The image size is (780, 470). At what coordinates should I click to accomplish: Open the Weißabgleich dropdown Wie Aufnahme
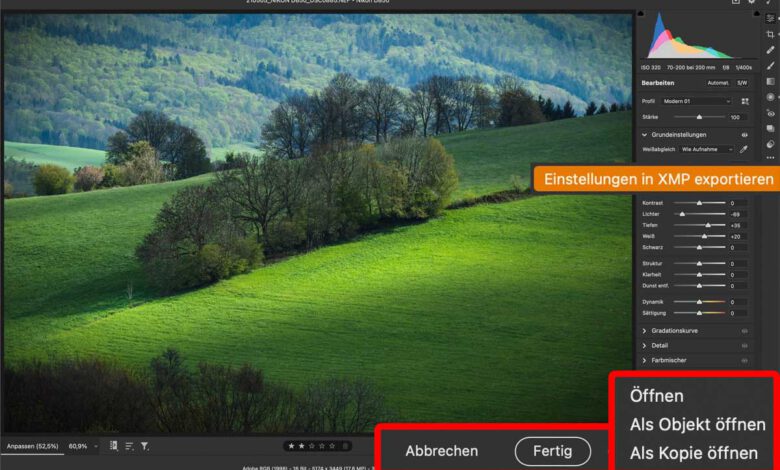pyautogui.click(x=707, y=149)
